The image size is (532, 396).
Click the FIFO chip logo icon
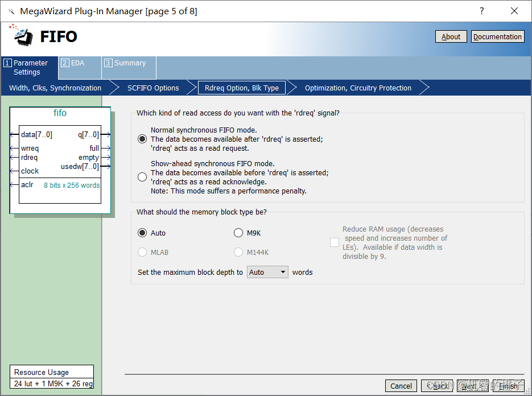coord(22,35)
